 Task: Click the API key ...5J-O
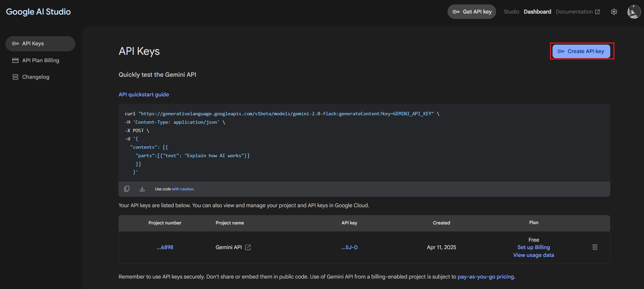(349, 247)
